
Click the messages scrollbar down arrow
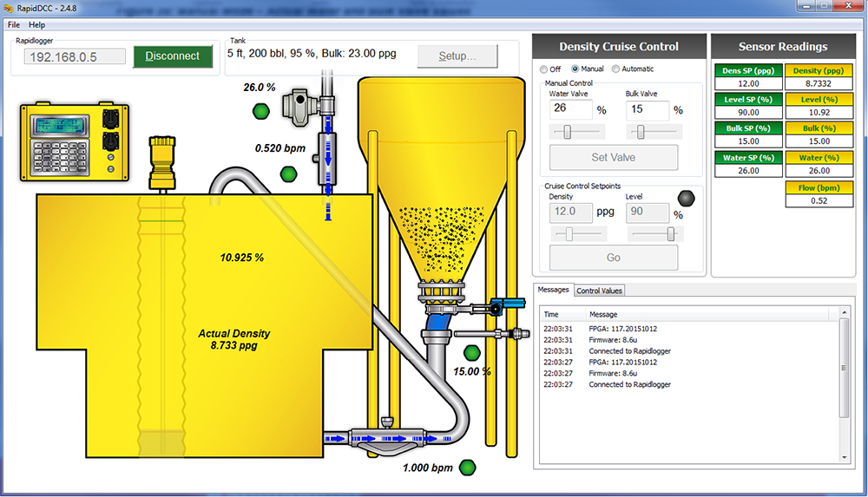pyautogui.click(x=845, y=458)
